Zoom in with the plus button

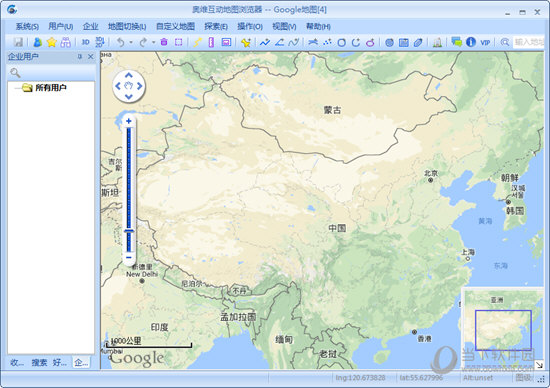point(129,121)
